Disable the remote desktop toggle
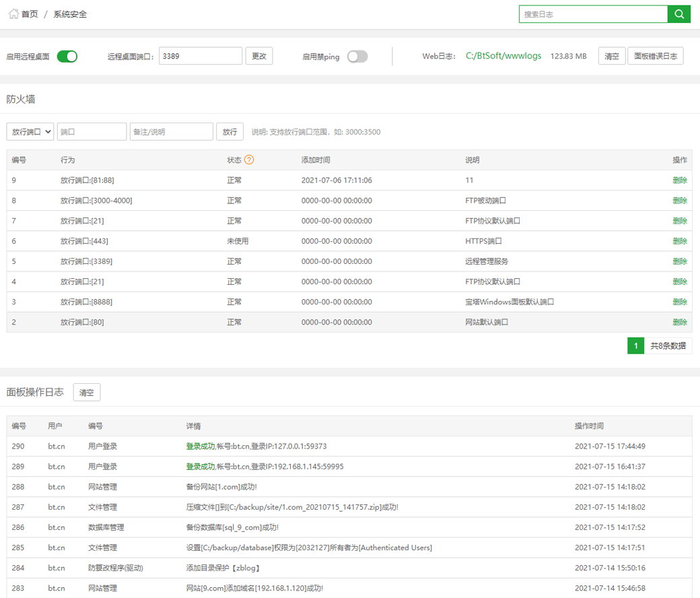This screenshot has width=700, height=598. coord(67,57)
